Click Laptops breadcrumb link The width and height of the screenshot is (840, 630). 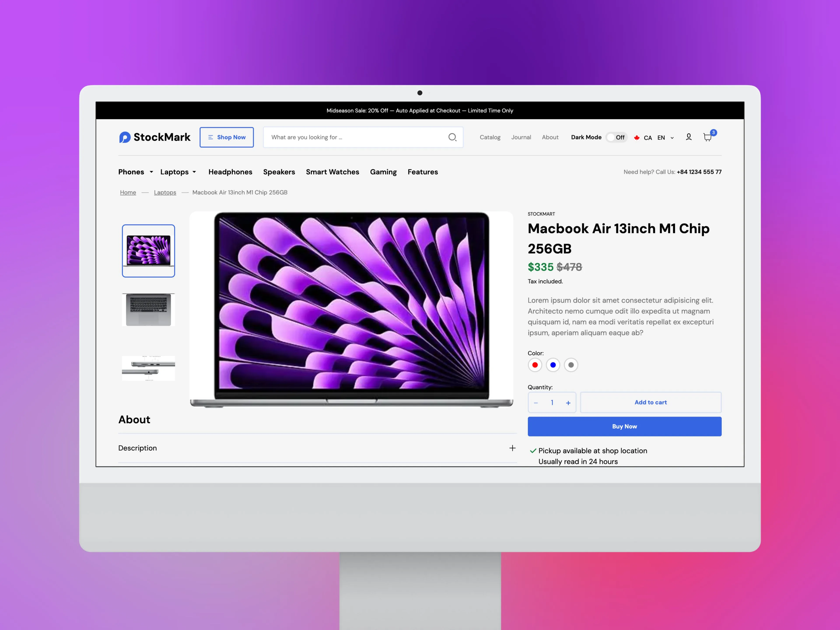tap(165, 192)
